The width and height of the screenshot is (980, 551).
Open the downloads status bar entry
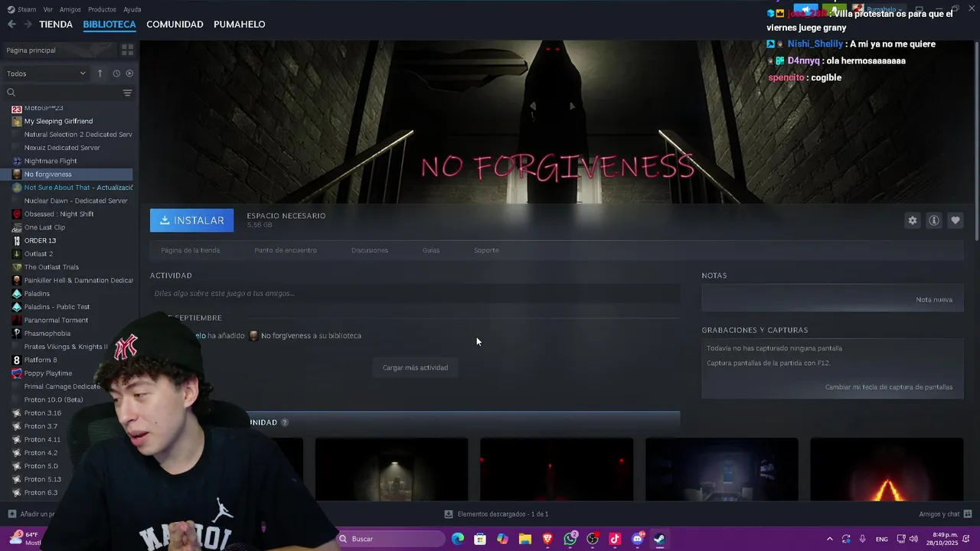pyautogui.click(x=496, y=514)
